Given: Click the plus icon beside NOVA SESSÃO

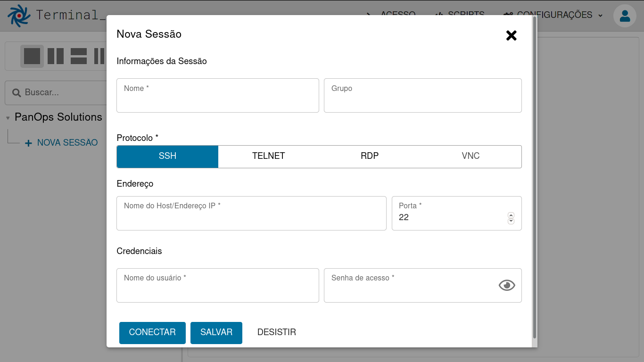Looking at the screenshot, I should pyautogui.click(x=28, y=143).
